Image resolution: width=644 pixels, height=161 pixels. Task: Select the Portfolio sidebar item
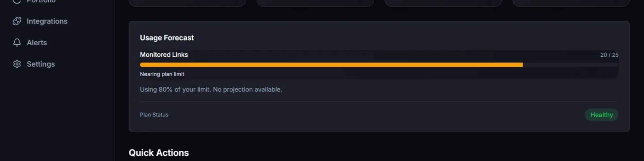tap(41, 1)
